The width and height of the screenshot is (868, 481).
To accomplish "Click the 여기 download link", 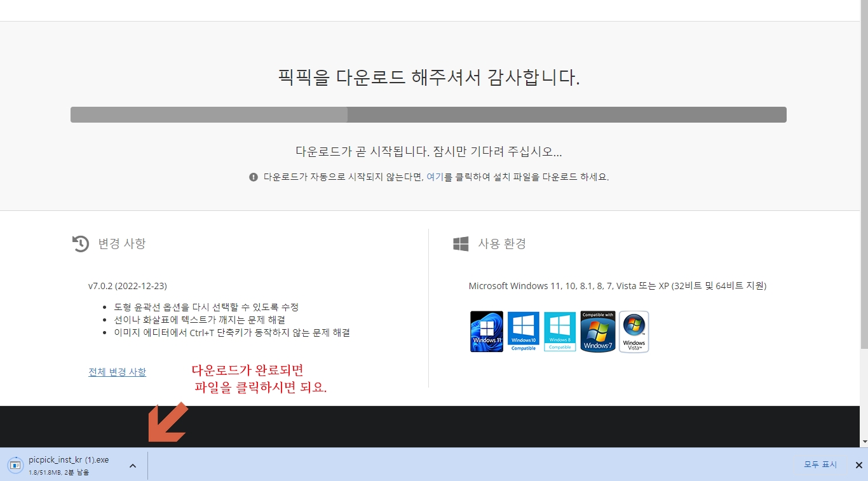I will [435, 177].
